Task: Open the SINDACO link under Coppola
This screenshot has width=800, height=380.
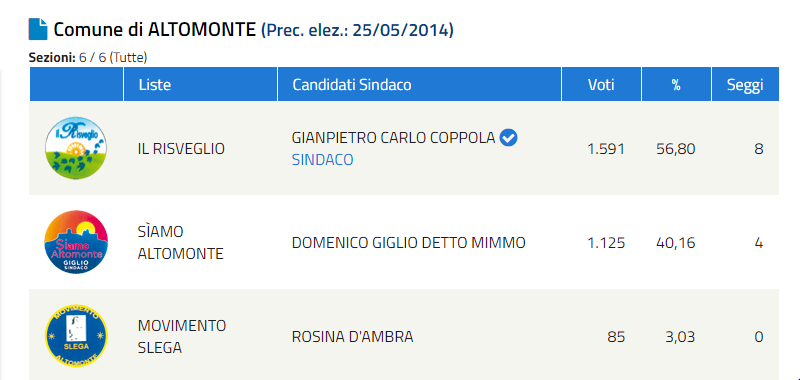Action: tap(322, 160)
